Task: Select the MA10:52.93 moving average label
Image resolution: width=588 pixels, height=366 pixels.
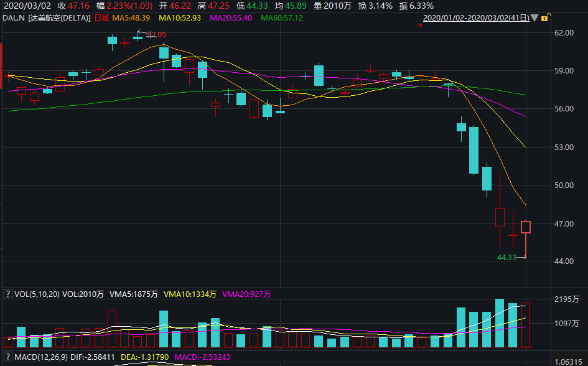Action: point(180,17)
